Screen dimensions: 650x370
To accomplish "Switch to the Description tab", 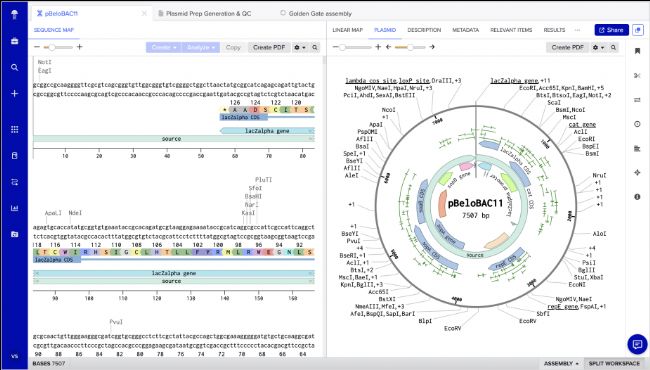I will (x=424, y=30).
